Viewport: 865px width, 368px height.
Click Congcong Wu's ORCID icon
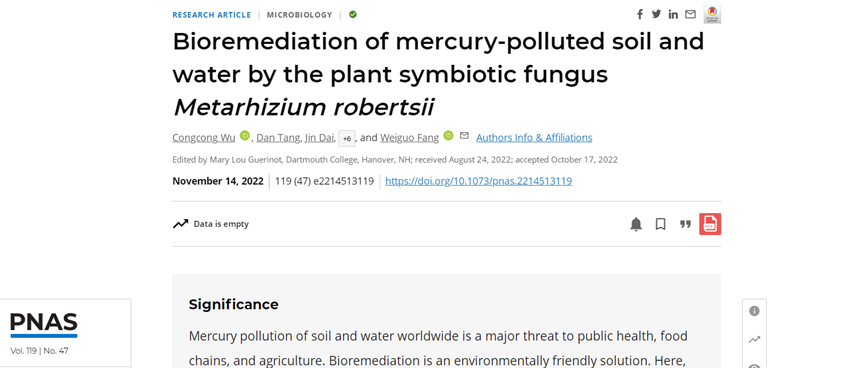pyautogui.click(x=244, y=136)
